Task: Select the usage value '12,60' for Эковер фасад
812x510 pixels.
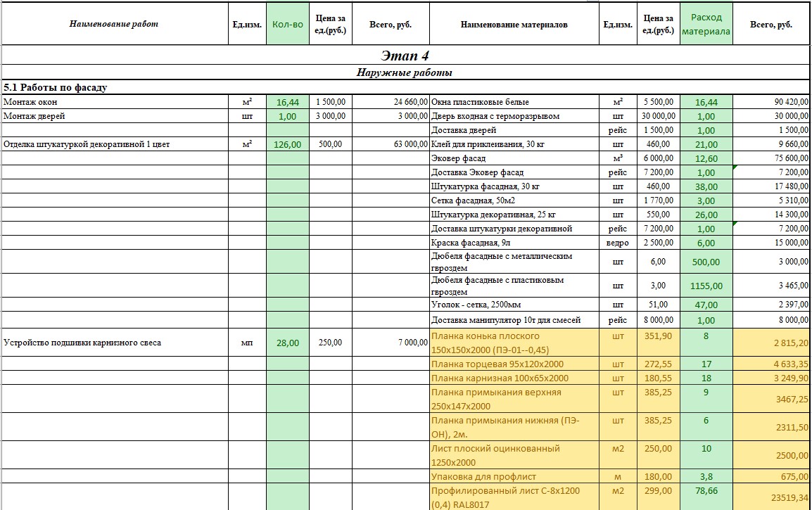Action: point(706,158)
